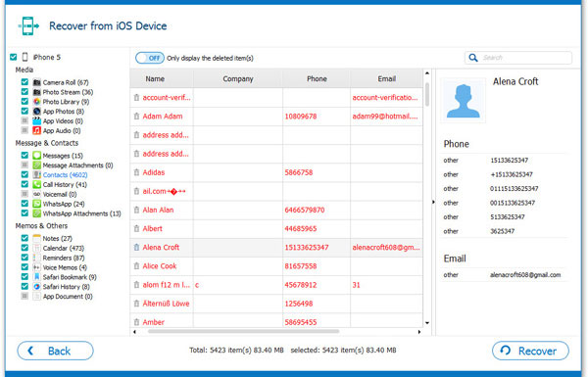Open WhatsApp Attachments (13) category
The width and height of the screenshot is (588, 377).
point(81,213)
